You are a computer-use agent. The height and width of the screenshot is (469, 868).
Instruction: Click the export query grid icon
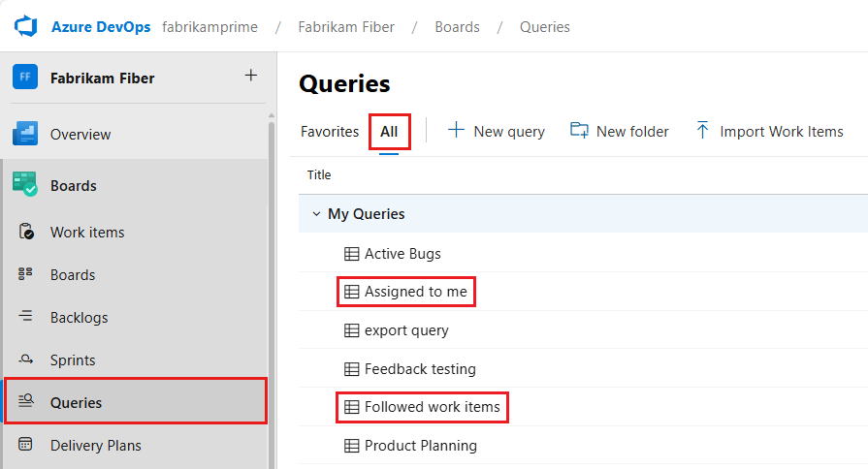pyautogui.click(x=351, y=330)
